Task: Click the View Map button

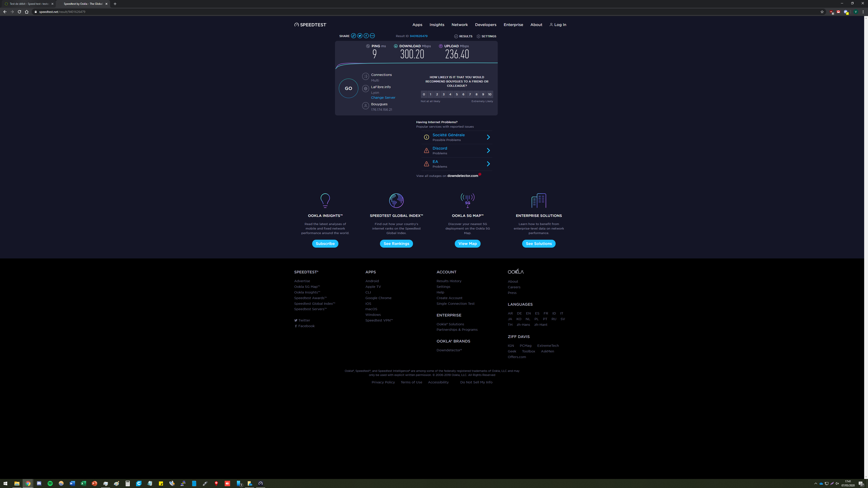Action: (x=468, y=244)
